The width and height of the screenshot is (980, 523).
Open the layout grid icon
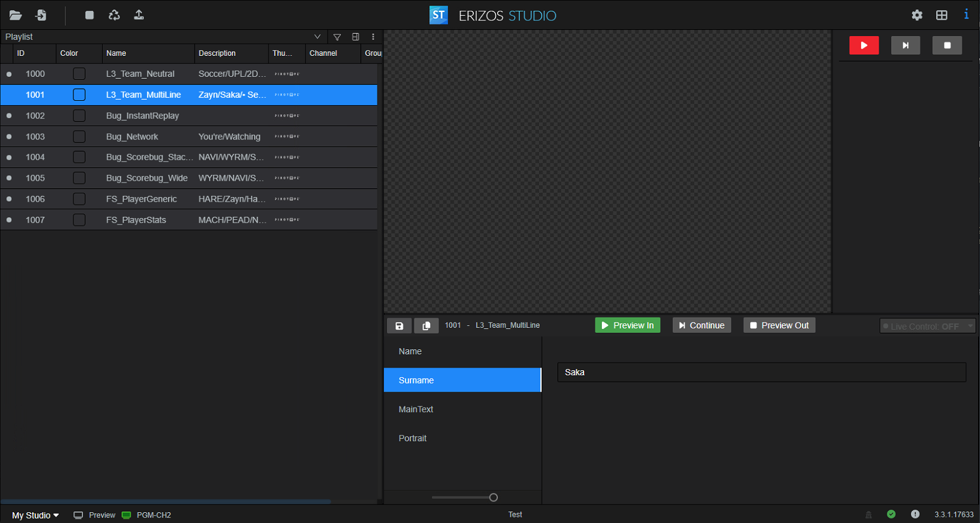(x=942, y=15)
